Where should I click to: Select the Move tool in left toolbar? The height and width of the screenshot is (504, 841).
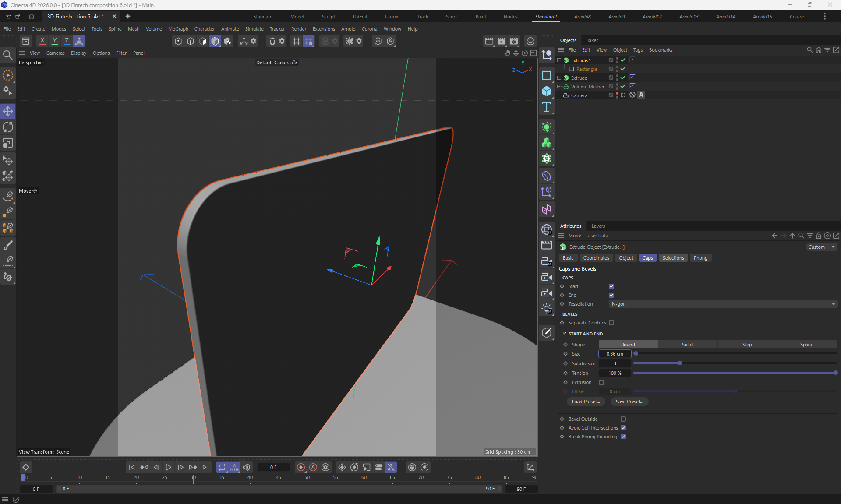tap(8, 111)
